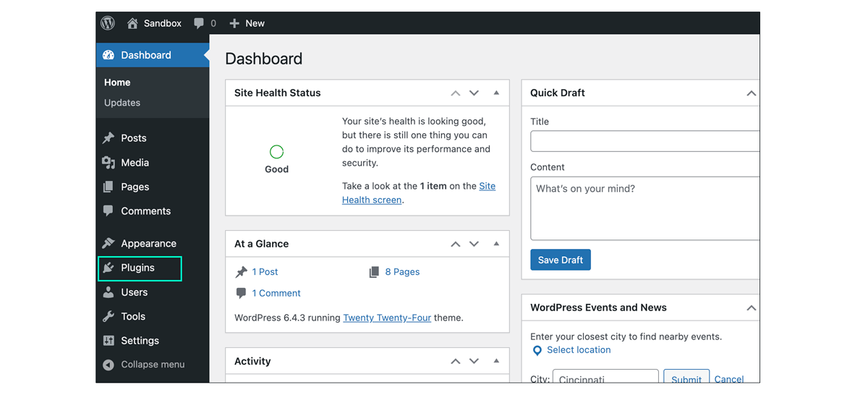Open the 8 Pages link
868x398 pixels.
pyautogui.click(x=402, y=272)
